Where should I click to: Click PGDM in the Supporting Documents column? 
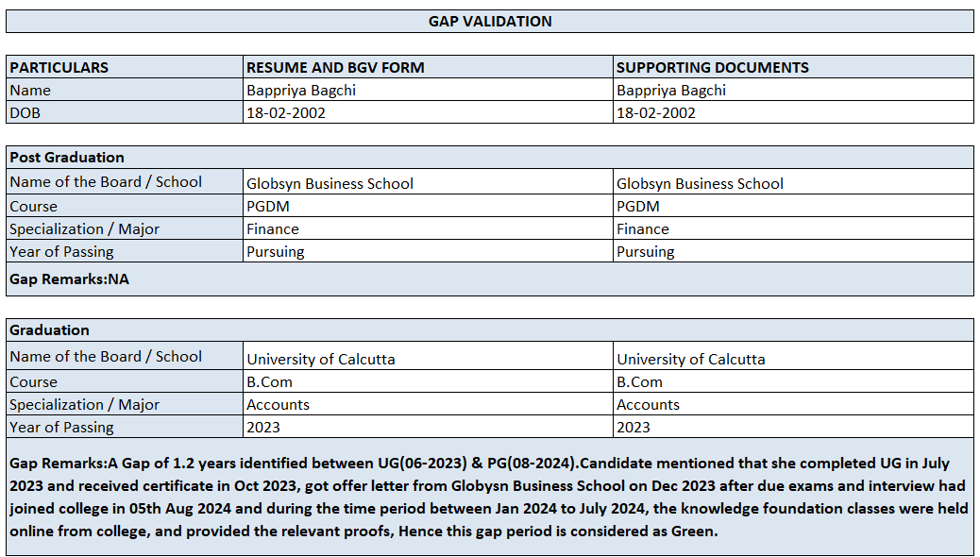tap(638, 206)
